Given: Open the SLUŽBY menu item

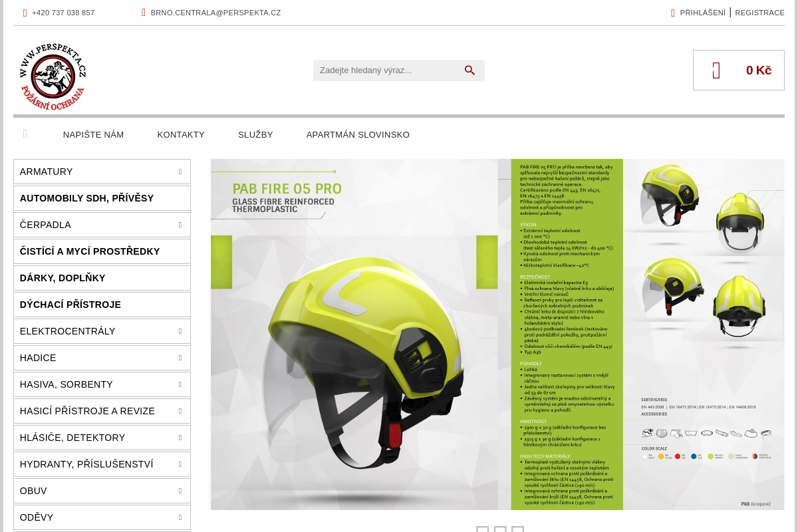Looking at the screenshot, I should point(255,135).
